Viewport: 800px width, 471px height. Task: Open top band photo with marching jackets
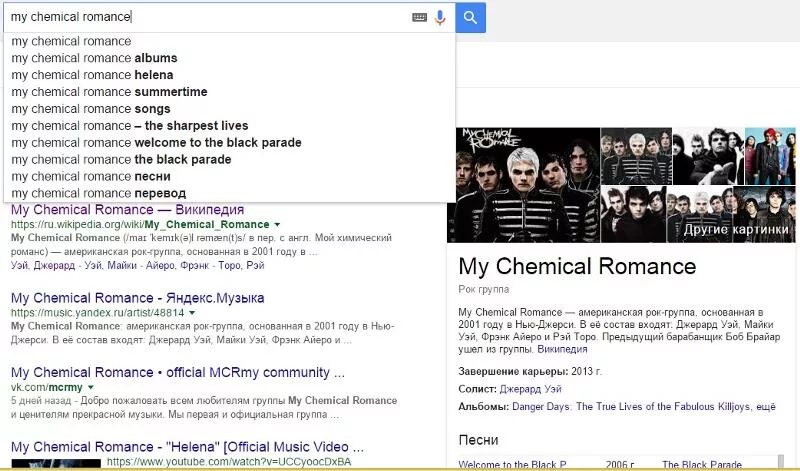pyautogui.click(x=636, y=156)
